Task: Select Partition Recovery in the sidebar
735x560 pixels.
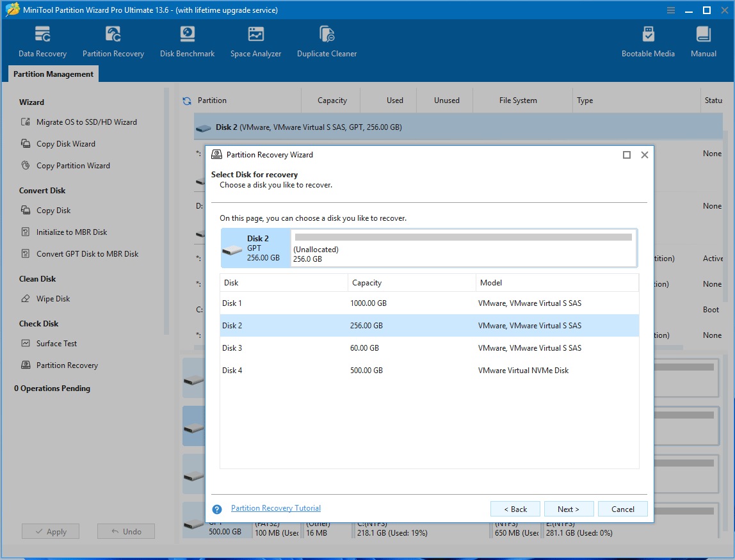Action: click(59, 365)
